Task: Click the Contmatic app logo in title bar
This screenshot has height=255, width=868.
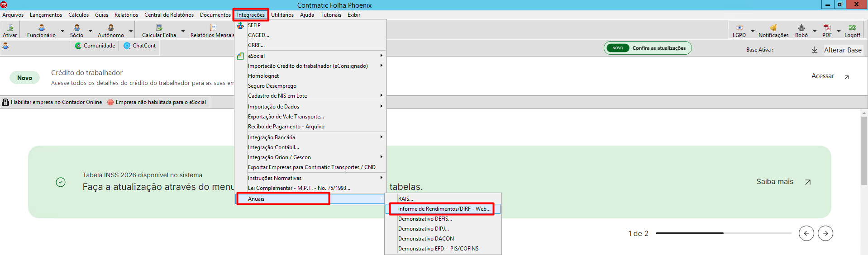Action: (4, 5)
